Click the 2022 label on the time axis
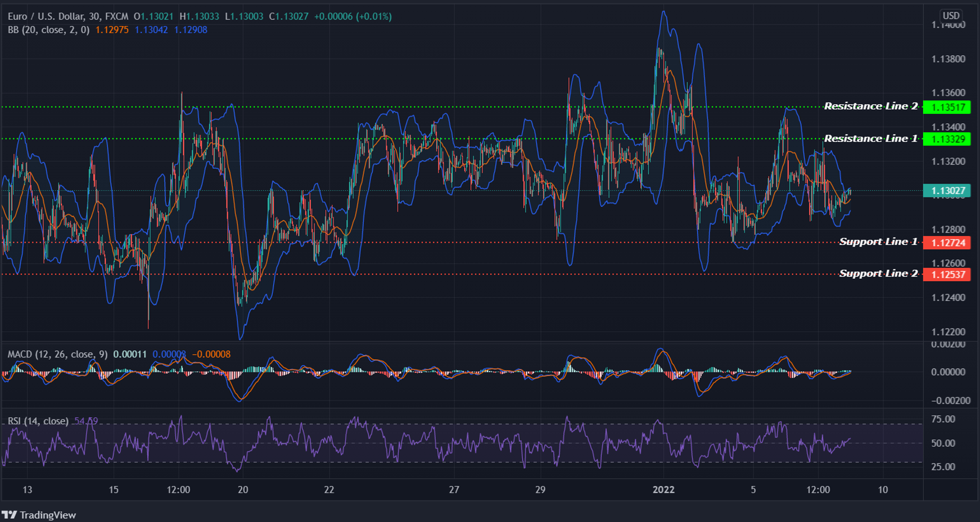Screen dimensions: 980x522 point(664,490)
